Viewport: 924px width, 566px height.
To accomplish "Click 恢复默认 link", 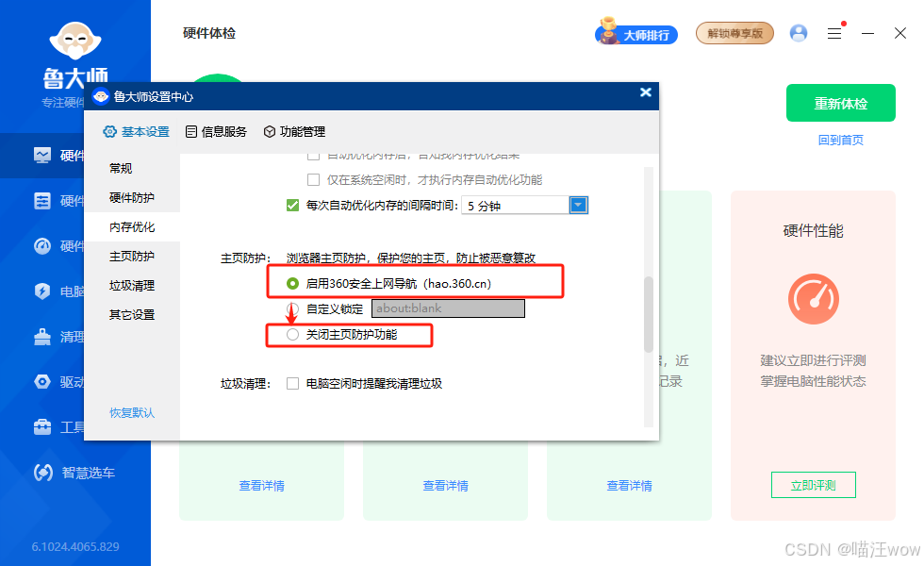I will (132, 413).
